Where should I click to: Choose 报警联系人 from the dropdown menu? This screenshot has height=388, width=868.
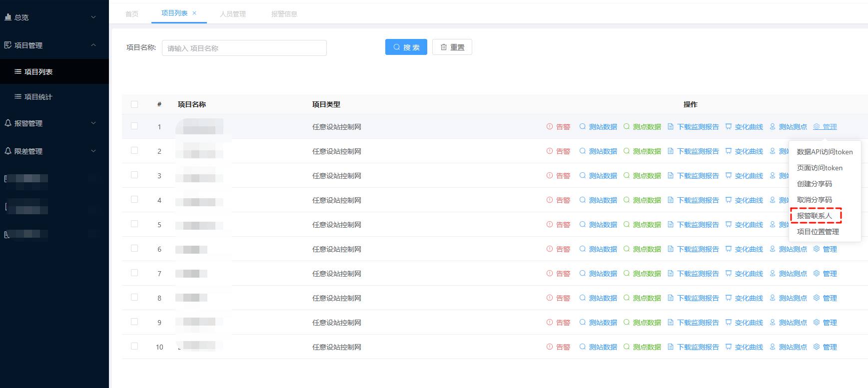[x=815, y=216]
